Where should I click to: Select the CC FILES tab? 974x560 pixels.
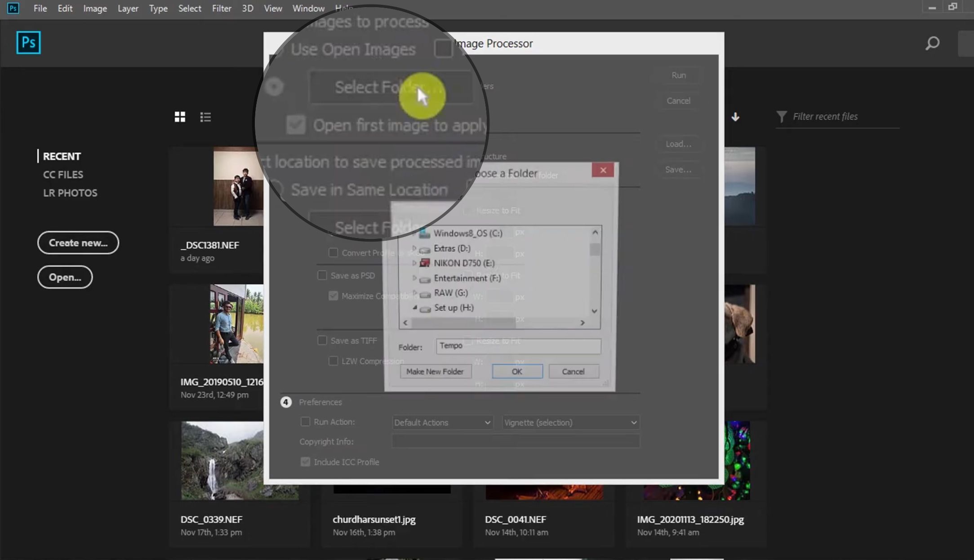(x=63, y=174)
